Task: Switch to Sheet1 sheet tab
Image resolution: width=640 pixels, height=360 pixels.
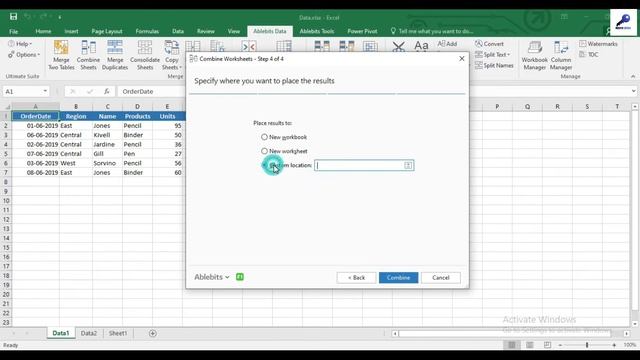Action: point(118,333)
